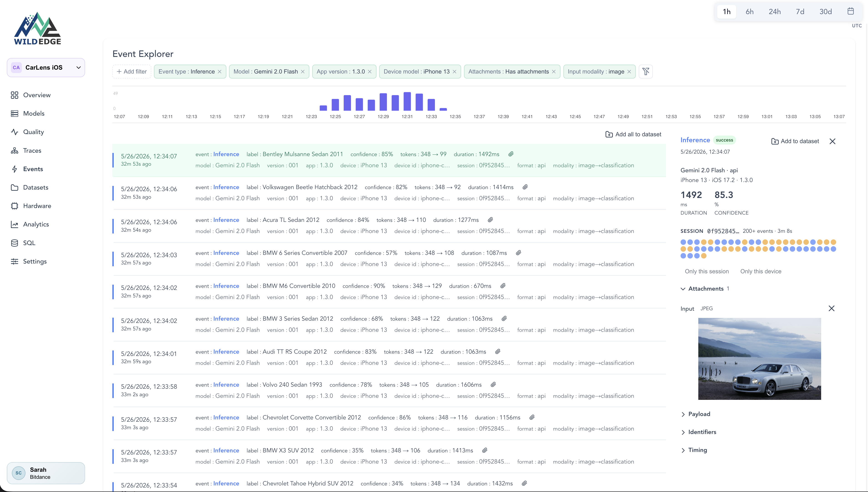Switch to 24h time range
Image resolution: width=868 pixels, height=492 pixels.
click(775, 11)
